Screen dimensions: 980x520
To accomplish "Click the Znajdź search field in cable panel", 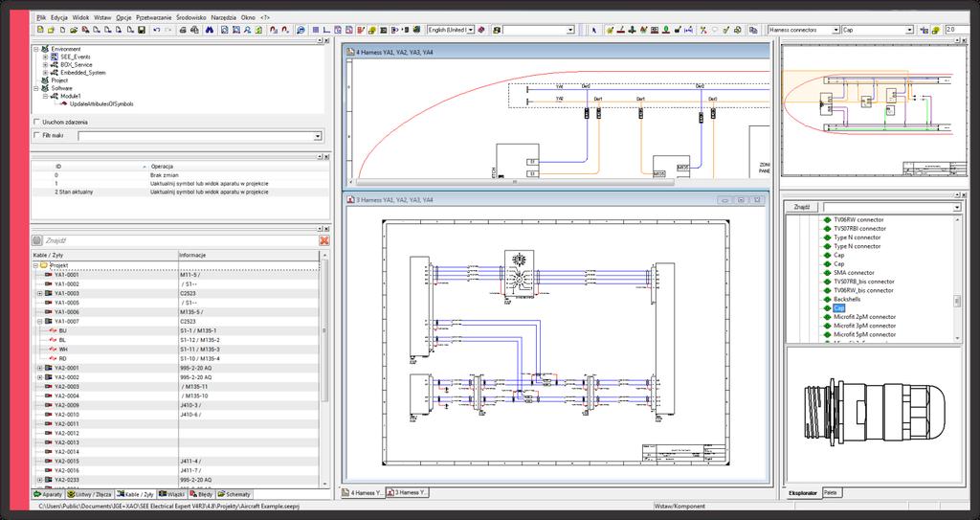I will [x=180, y=240].
